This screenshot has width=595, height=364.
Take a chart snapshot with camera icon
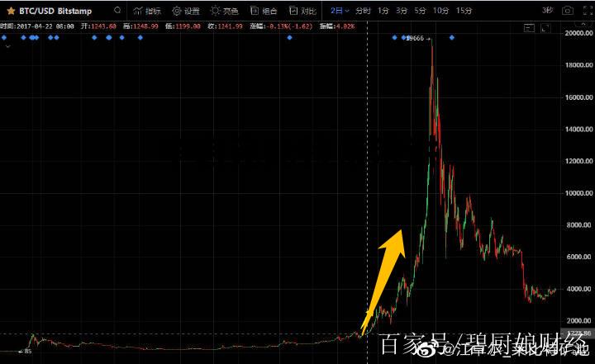click(x=568, y=11)
